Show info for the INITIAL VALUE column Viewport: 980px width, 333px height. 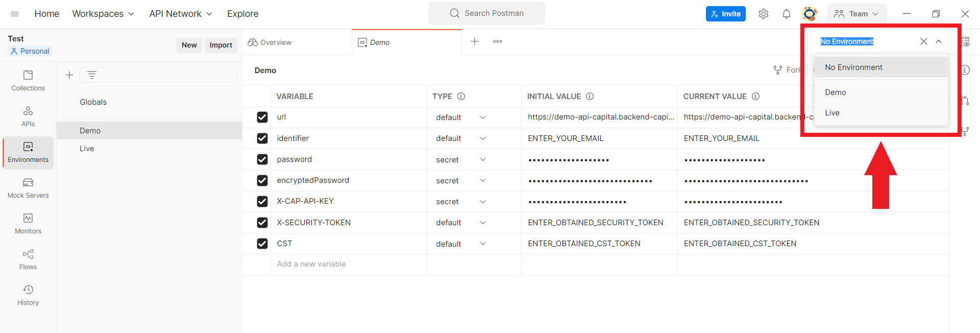(x=590, y=96)
